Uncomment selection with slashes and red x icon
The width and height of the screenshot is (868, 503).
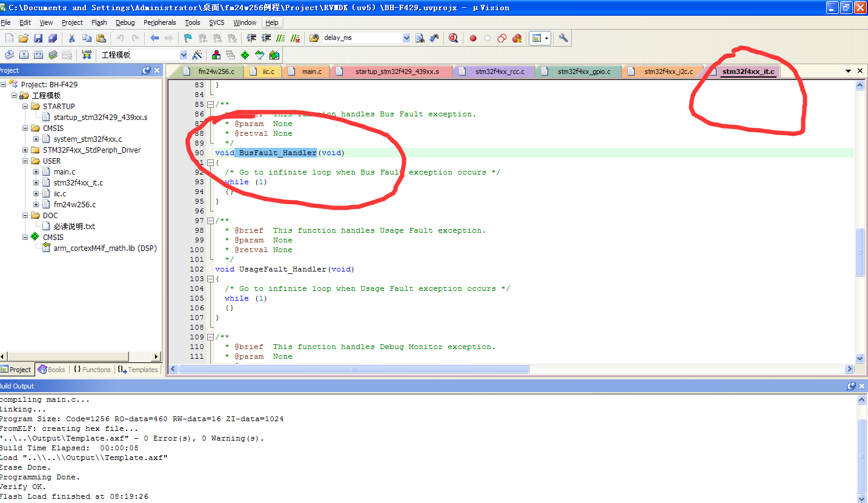(x=295, y=38)
